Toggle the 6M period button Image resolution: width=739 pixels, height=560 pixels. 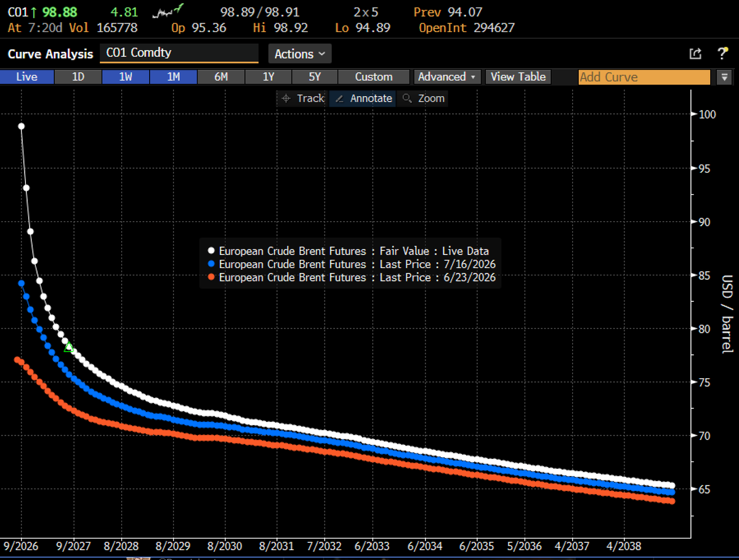pyautogui.click(x=221, y=77)
